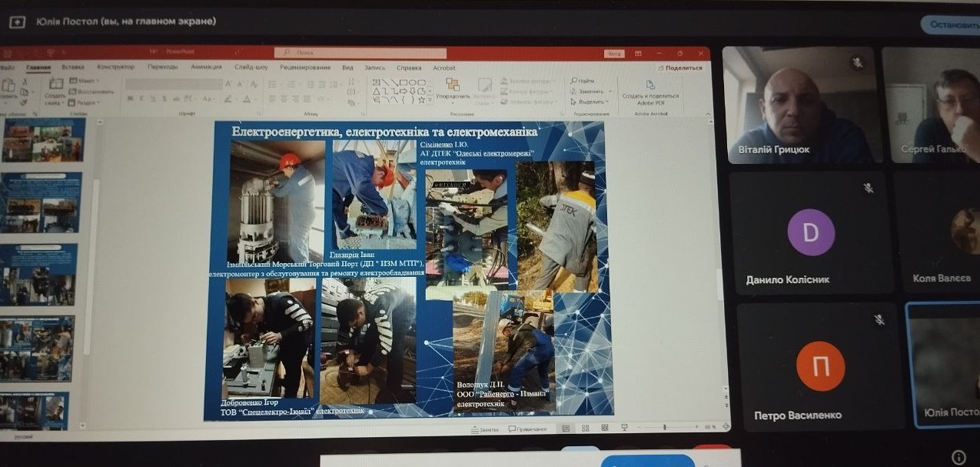The image size is (980, 467).
Task: Click the Increase Font Size icon
Action: [228, 84]
